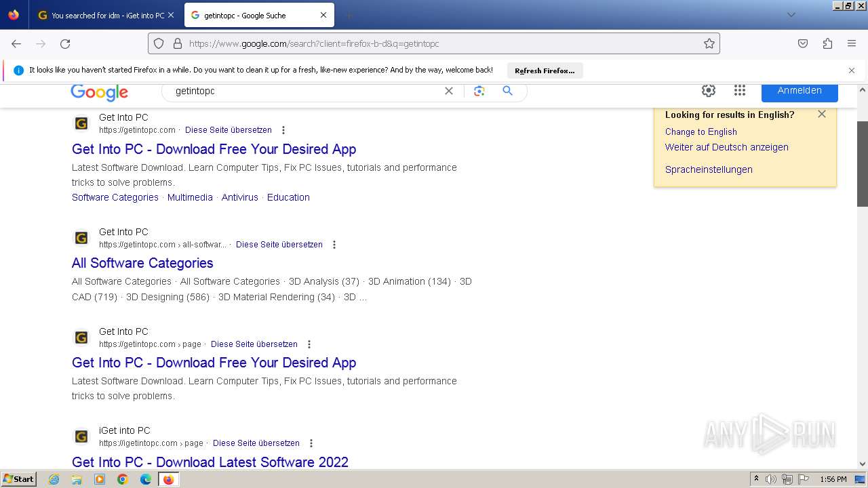The image size is (868, 488).
Task: Open Spracheinstellungen link
Action: tap(709, 169)
